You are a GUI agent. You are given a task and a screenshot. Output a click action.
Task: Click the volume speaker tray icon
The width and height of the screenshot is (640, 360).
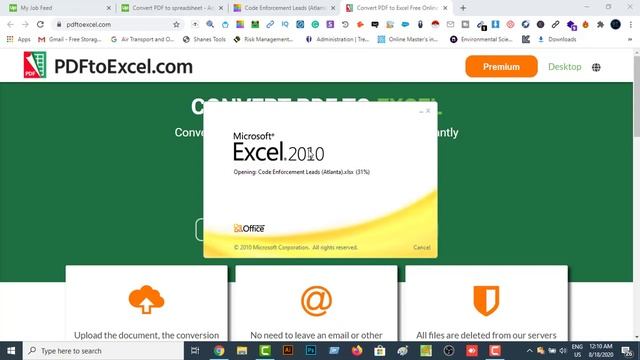563,351
